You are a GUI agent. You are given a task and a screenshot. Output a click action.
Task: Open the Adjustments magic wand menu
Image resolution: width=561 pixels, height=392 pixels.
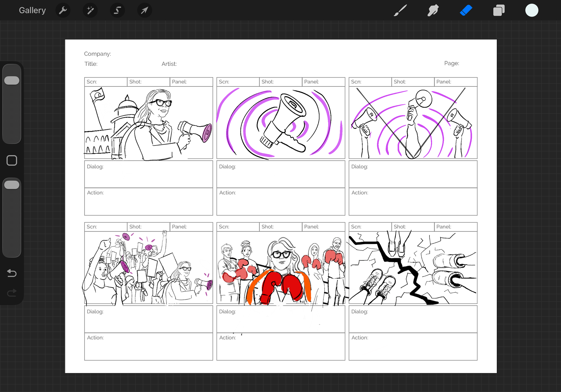90,11
